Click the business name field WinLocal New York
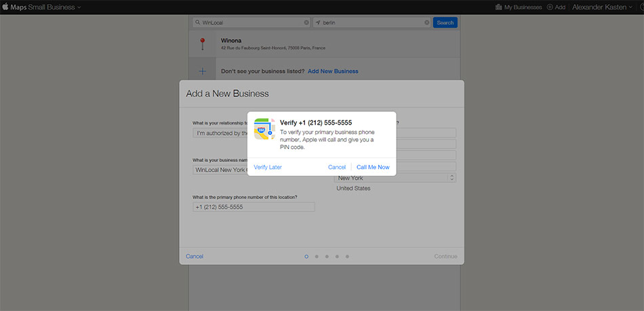 (x=220, y=170)
